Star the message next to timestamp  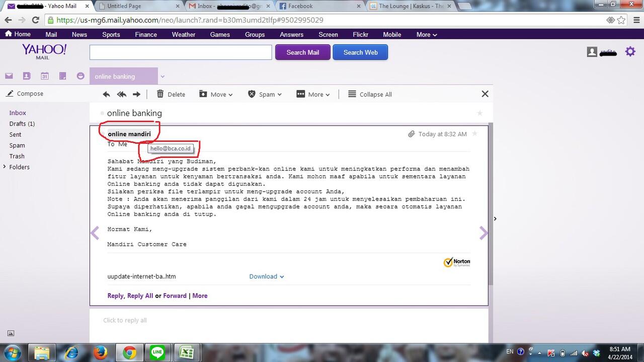pos(474,134)
